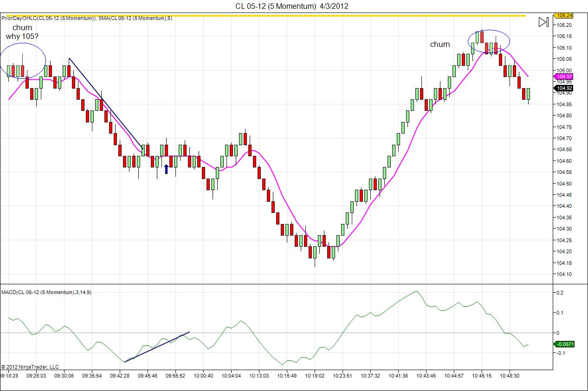Click the 10:19:02 time axis label
The width and height of the screenshot is (588, 391).
315,376
